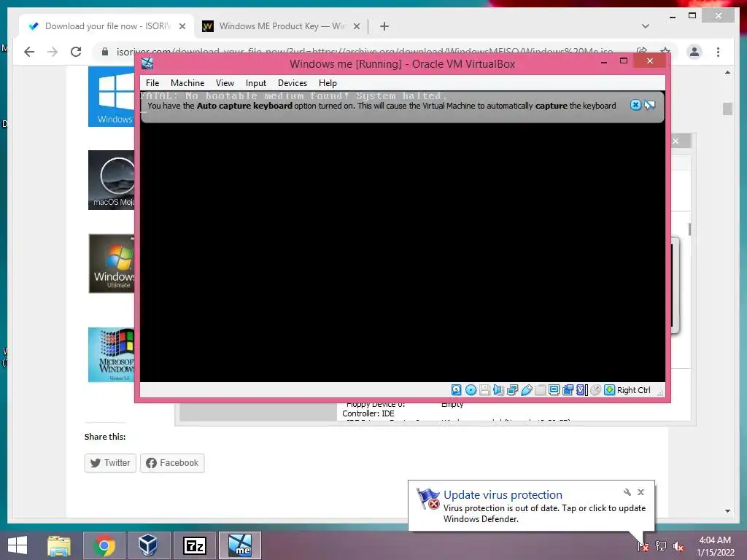Open Chrome from the taskbar
Screen dimensions: 747x560
tap(104, 545)
